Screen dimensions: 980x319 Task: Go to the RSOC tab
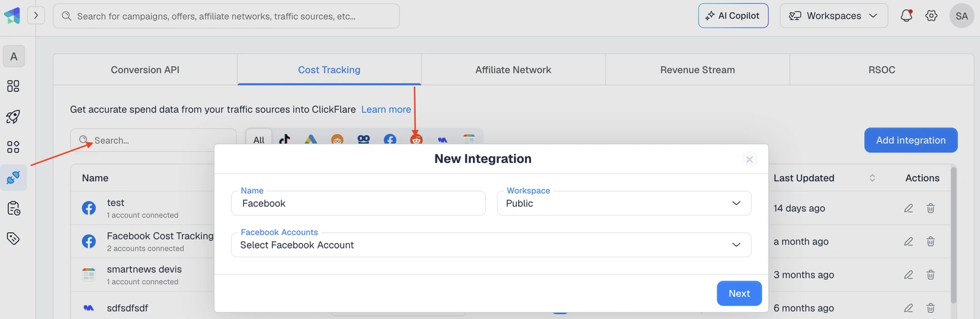882,70
